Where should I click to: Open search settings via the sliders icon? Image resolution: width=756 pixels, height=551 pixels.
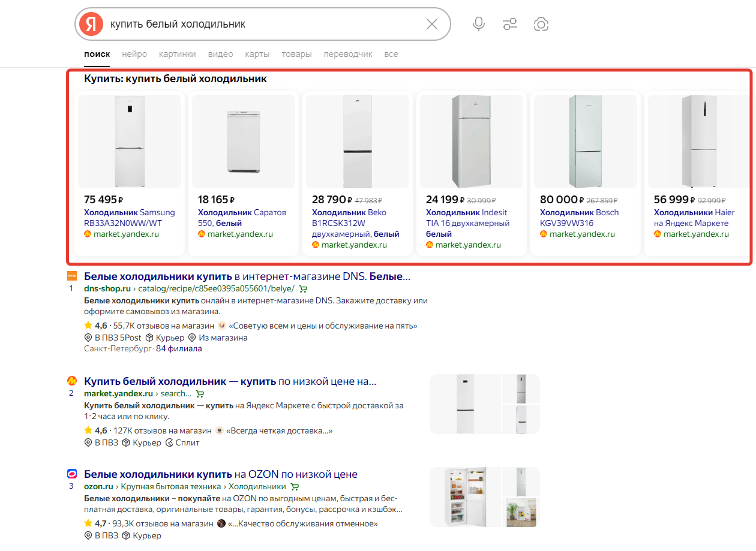point(510,24)
